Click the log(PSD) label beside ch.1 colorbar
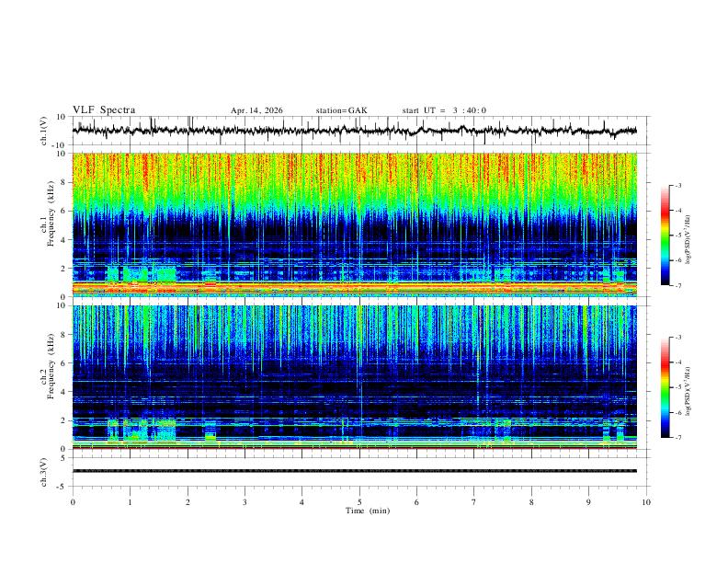This screenshot has width=728, height=563. click(x=688, y=240)
